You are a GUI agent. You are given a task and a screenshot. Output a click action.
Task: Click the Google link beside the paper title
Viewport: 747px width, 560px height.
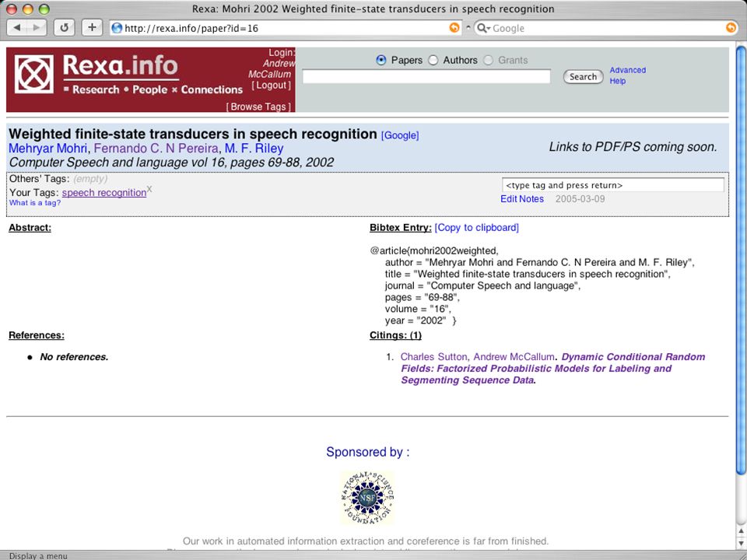click(400, 135)
